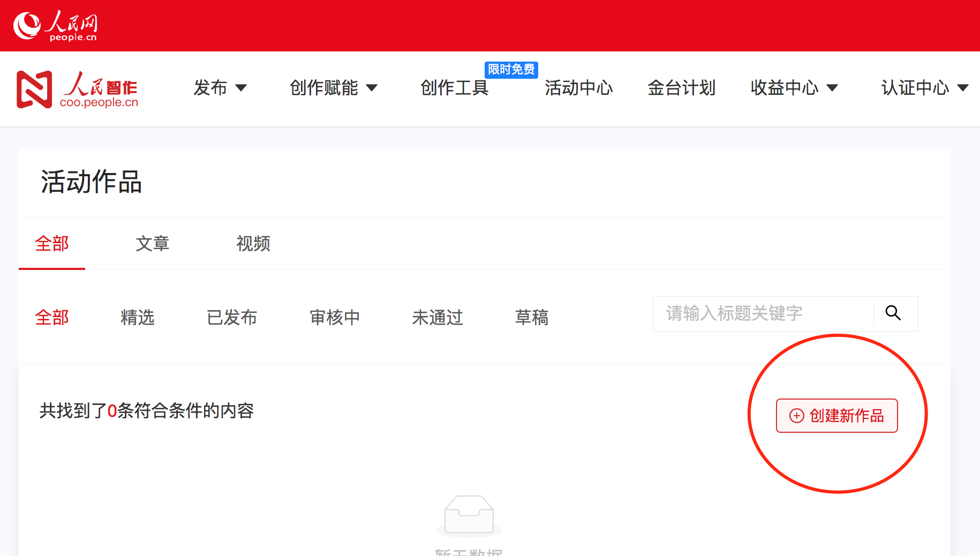980x556 pixels.
Task: Switch to the 视频 tab
Action: (x=253, y=244)
